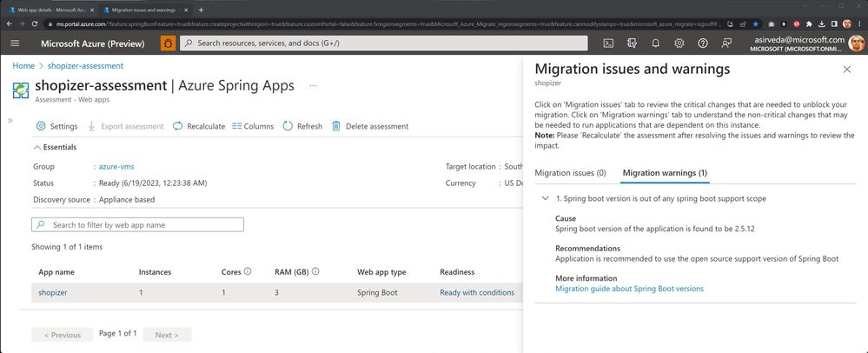868x353 pixels.
Task: Click Status value Ready (6/19/2023, 12:23:38 AM)
Action: point(153,183)
